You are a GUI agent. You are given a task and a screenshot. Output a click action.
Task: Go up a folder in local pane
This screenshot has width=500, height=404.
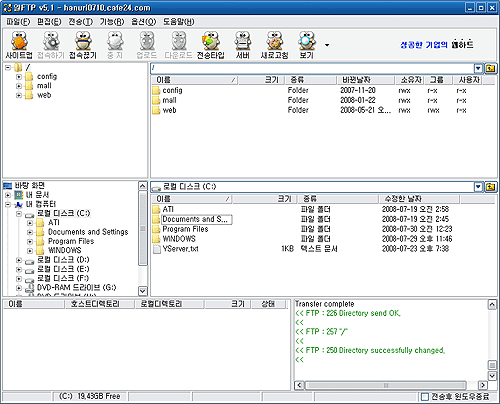[490, 187]
